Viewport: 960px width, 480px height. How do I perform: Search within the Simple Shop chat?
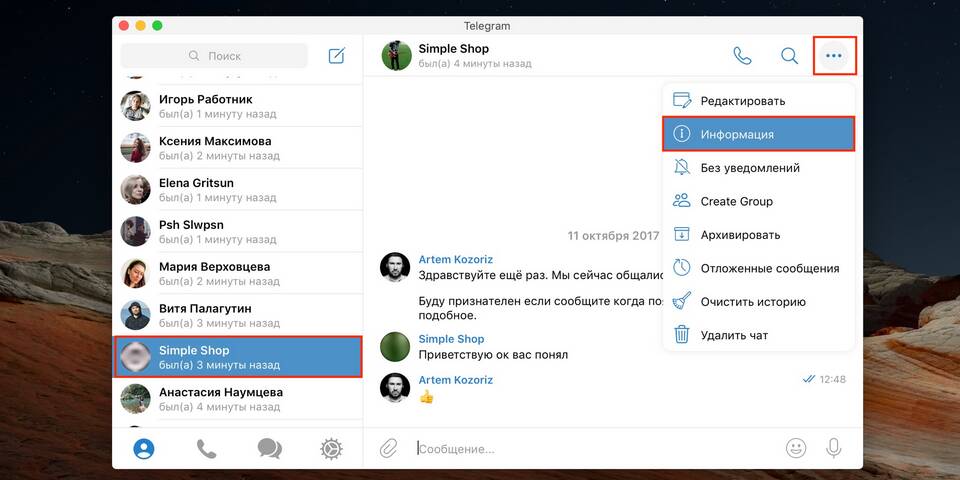click(789, 56)
